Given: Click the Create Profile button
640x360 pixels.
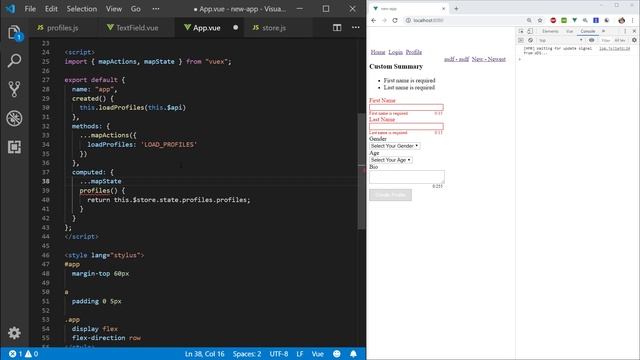Looking at the screenshot, I should pos(391,195).
